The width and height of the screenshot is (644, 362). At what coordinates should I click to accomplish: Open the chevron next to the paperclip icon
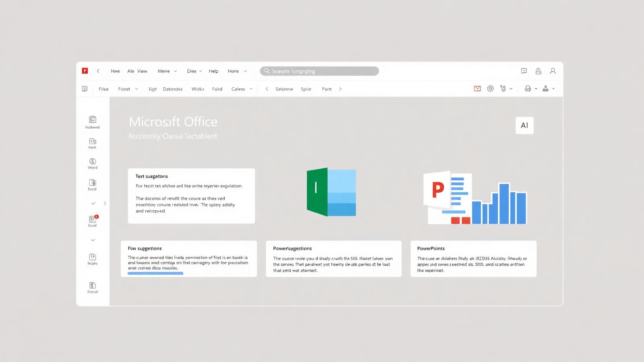pyautogui.click(x=511, y=89)
